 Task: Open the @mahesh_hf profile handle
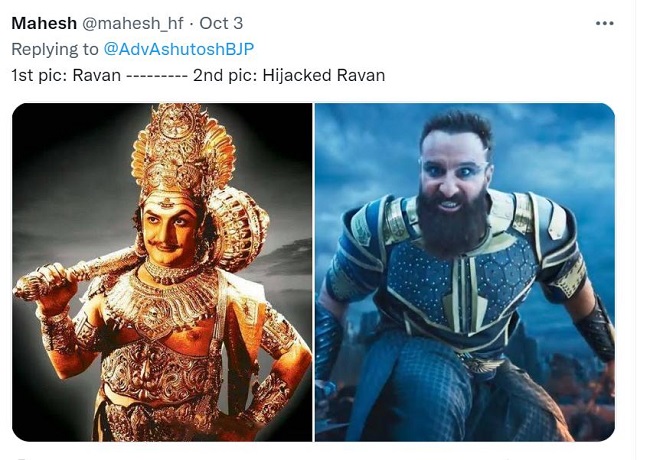click(133, 24)
